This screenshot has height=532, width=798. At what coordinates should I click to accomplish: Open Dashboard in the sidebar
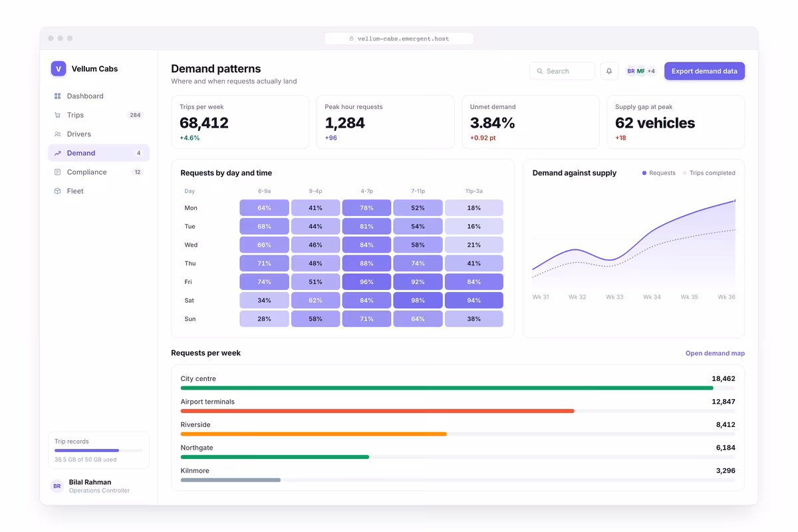pyautogui.click(x=98, y=96)
